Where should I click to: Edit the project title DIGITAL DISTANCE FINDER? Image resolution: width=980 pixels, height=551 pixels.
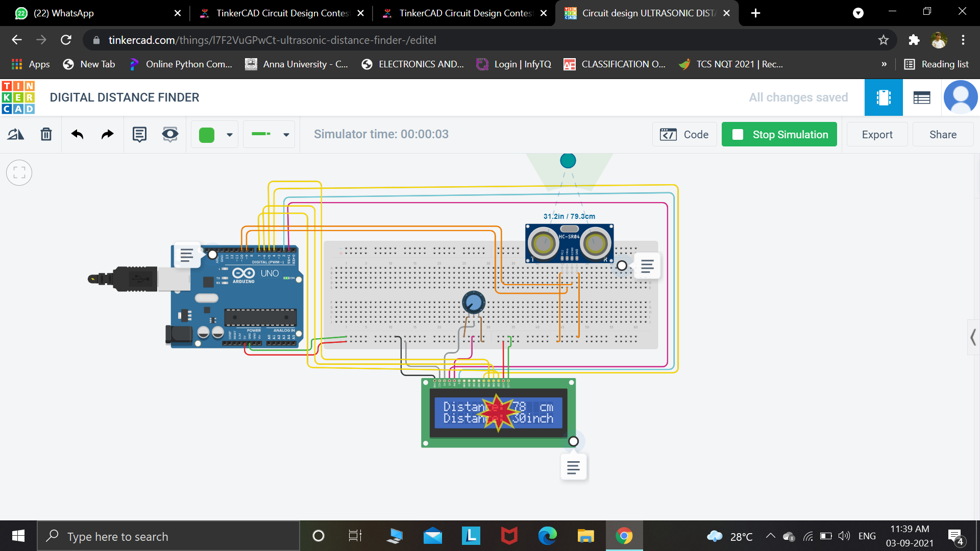tap(125, 97)
